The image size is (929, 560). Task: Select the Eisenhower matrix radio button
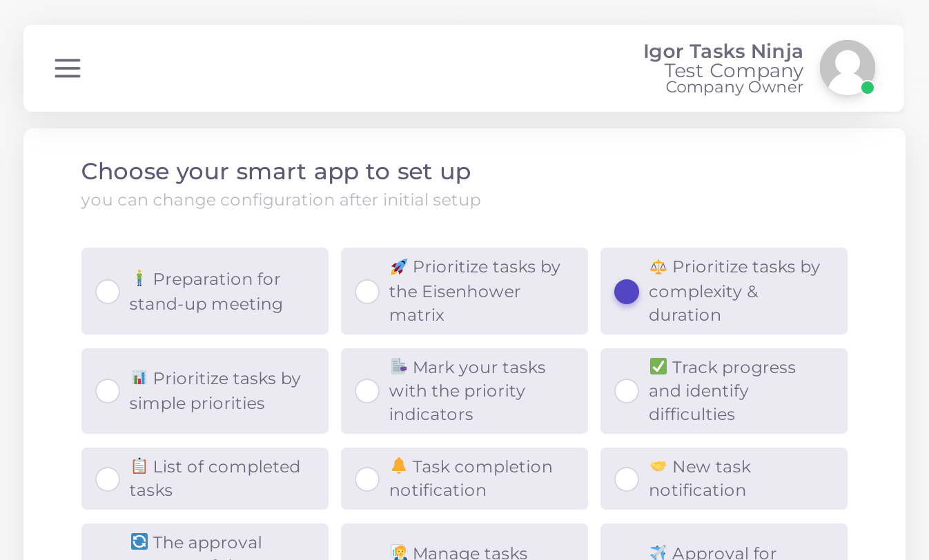[x=367, y=291]
